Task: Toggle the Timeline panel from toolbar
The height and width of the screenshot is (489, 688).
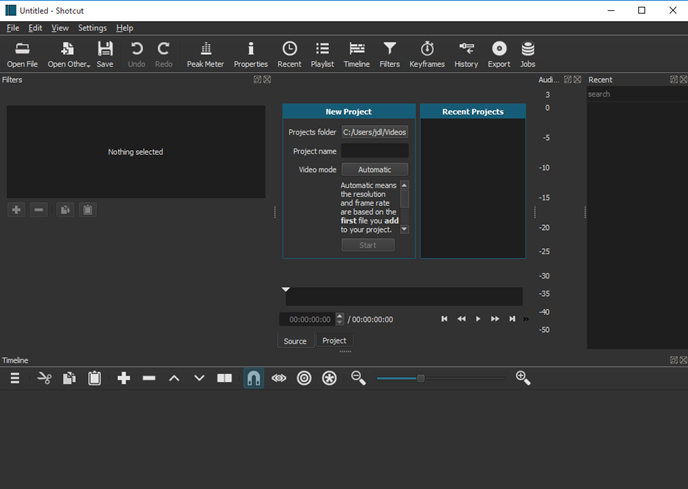Action: (356, 54)
